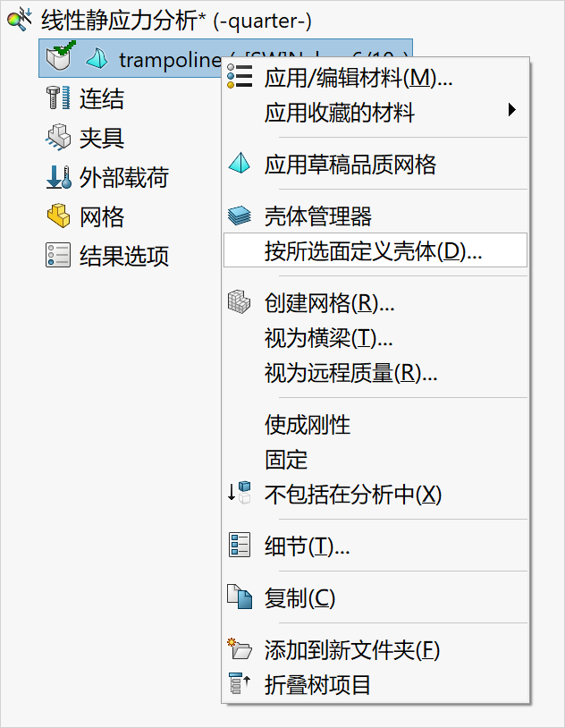
Task: Click the 连结 connections bolt icon
Action: [58, 98]
